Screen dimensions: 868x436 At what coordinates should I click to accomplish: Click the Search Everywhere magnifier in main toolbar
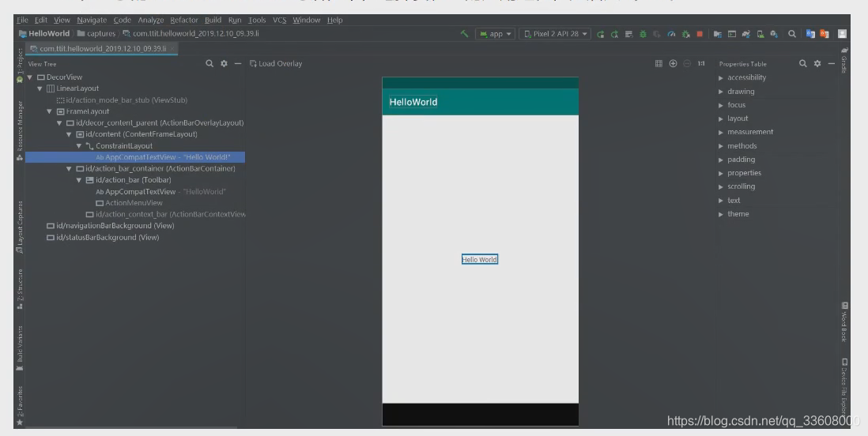pos(792,34)
